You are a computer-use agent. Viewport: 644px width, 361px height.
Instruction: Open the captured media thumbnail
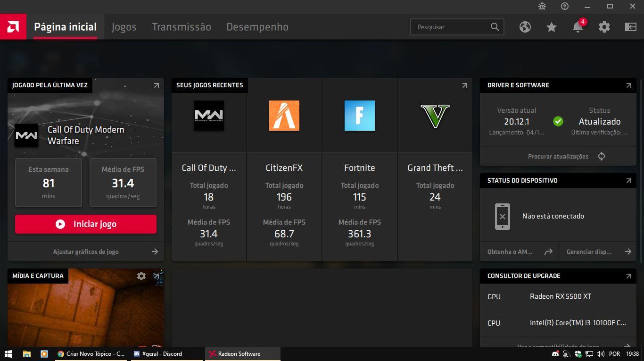click(x=86, y=314)
